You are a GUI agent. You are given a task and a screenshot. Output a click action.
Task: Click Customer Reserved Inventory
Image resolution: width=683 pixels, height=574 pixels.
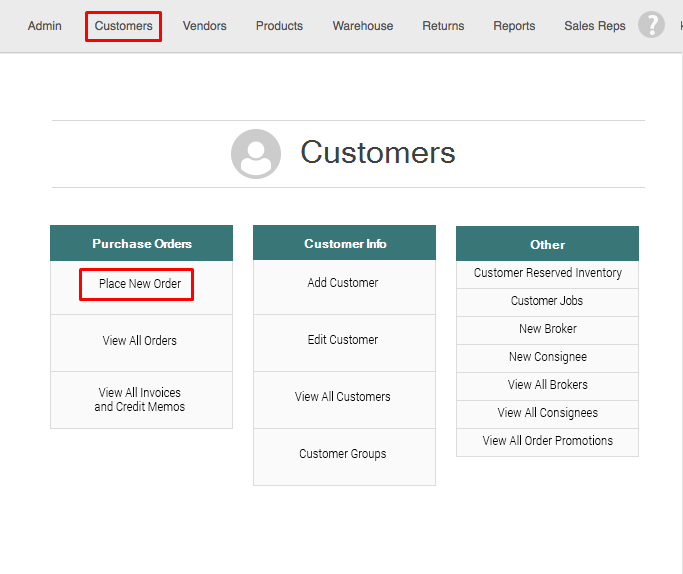[547, 273]
